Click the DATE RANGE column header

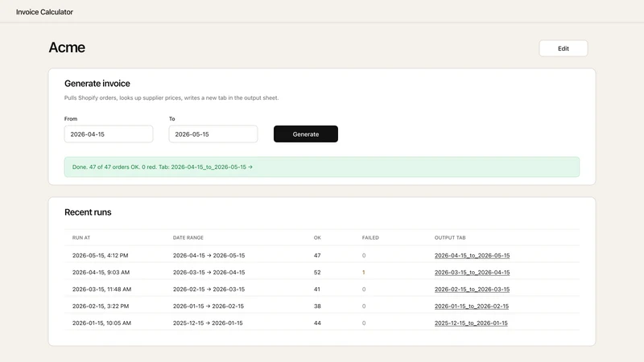[188, 237]
